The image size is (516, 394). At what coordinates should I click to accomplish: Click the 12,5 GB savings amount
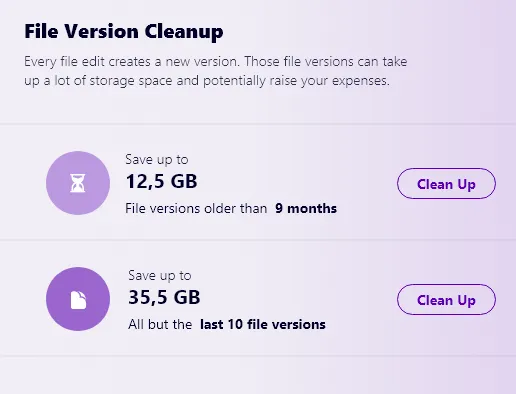(161, 182)
